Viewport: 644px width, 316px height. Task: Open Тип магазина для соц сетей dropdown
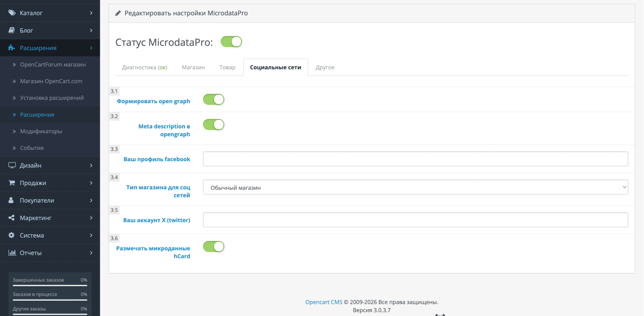[x=415, y=187]
